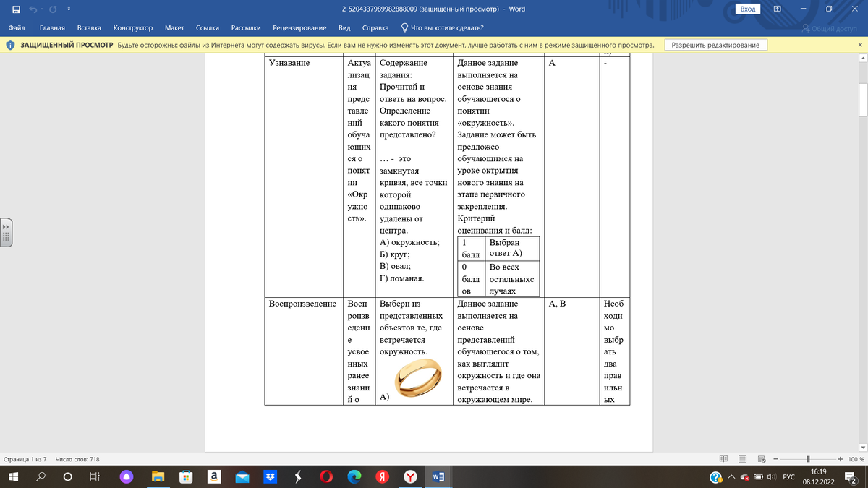
Task: Open ribbon display options icon
Action: 778,9
